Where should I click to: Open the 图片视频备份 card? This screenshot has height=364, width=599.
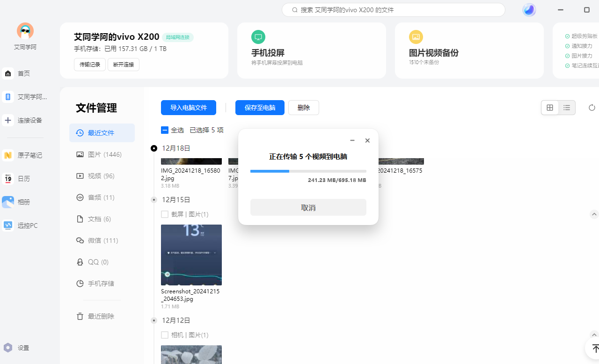click(x=469, y=51)
